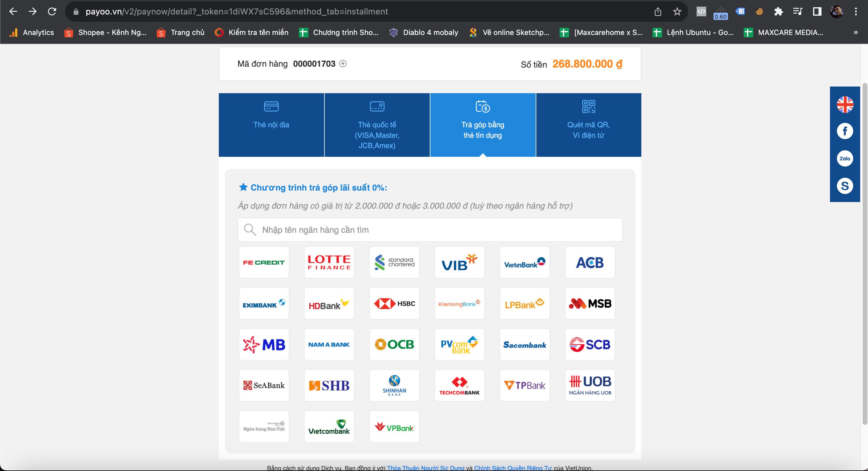Select the Thẻ nội địa tab
Viewport: 868px width, 471px height.
click(x=271, y=125)
